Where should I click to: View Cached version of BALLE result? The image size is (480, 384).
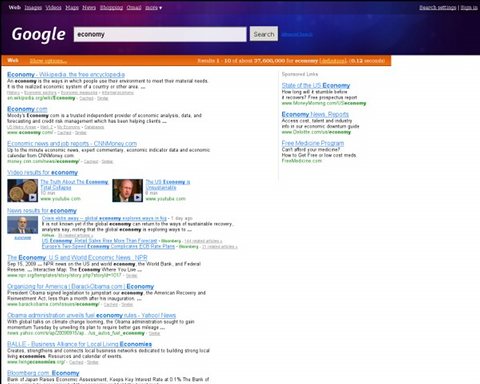click(76, 362)
